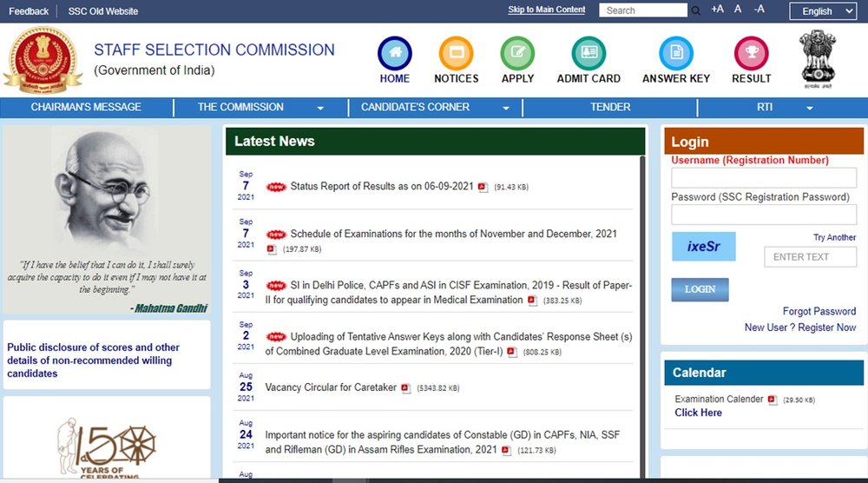The width and height of the screenshot is (868, 483).
Task: Click the Mahatma Gandhi portrait banner
Action: (x=107, y=220)
